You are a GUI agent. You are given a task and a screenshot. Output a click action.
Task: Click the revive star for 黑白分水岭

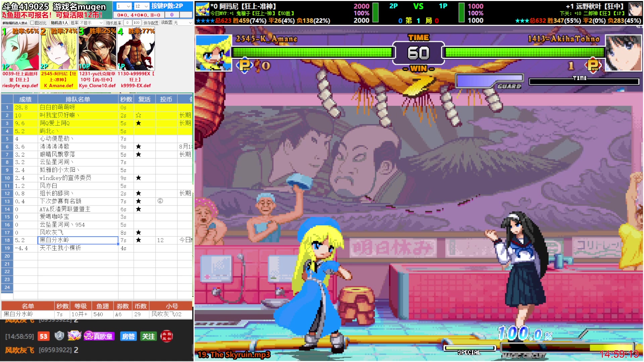coord(139,240)
